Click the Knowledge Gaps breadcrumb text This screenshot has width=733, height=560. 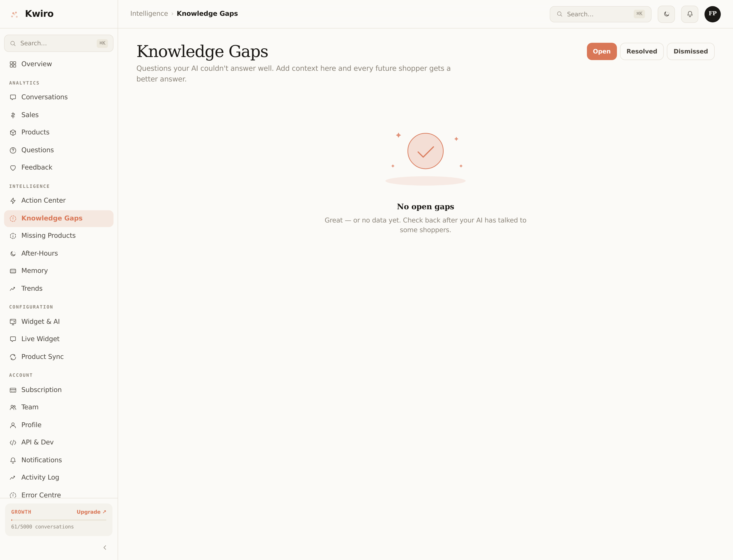(x=207, y=14)
